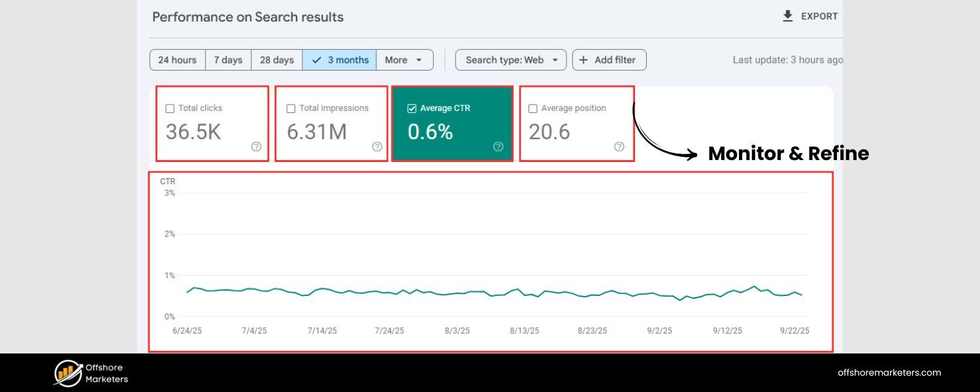
Task: Choose the 28 days date range
Action: [x=276, y=60]
